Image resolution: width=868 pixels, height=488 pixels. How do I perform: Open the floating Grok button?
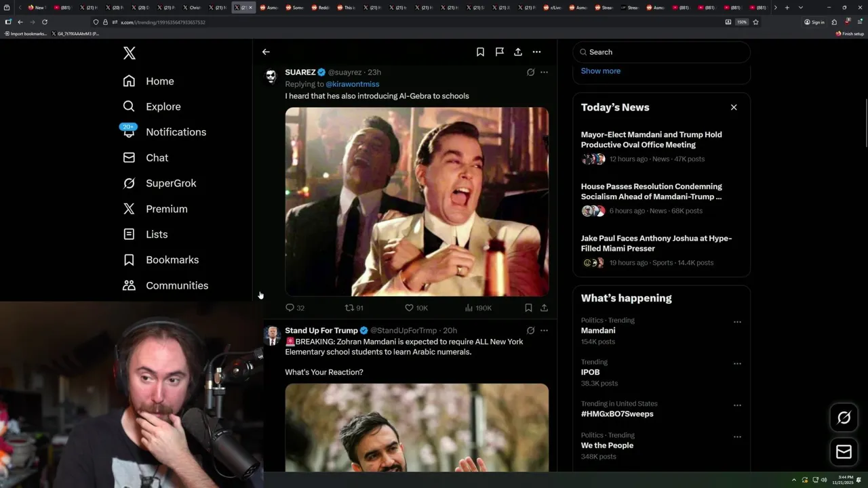tap(844, 418)
